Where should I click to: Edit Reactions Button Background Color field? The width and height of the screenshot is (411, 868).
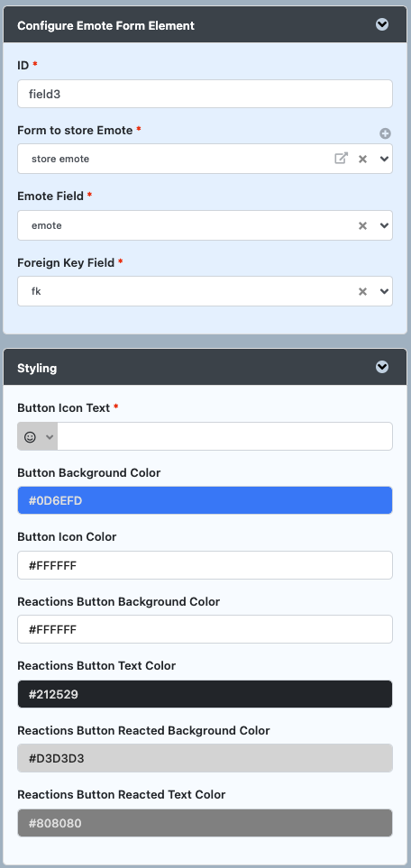[x=205, y=629]
